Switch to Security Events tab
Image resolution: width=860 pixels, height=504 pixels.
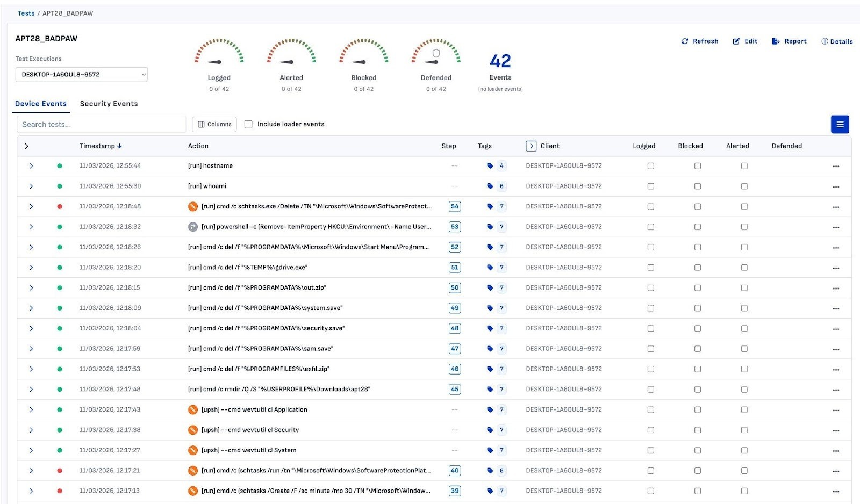coord(109,104)
